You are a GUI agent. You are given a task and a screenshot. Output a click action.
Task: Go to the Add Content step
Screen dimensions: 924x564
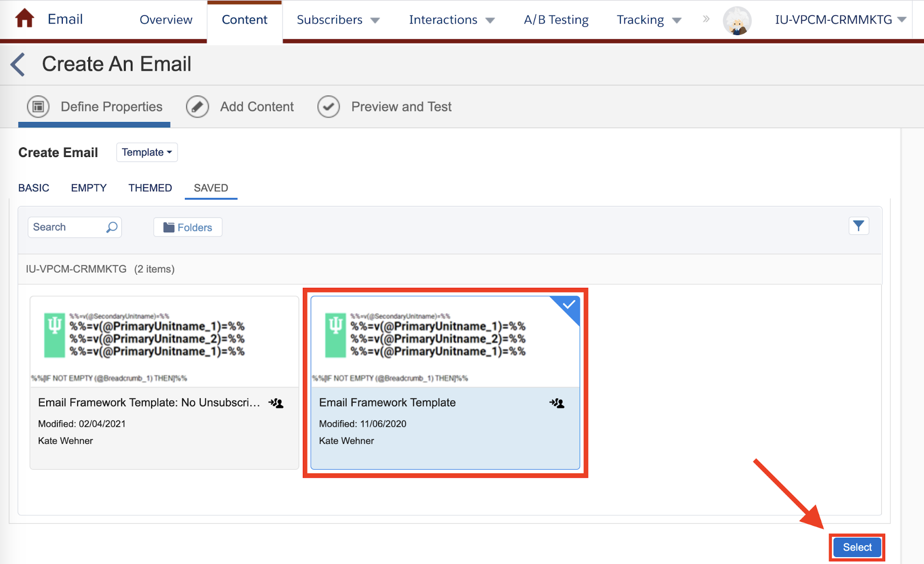click(257, 107)
